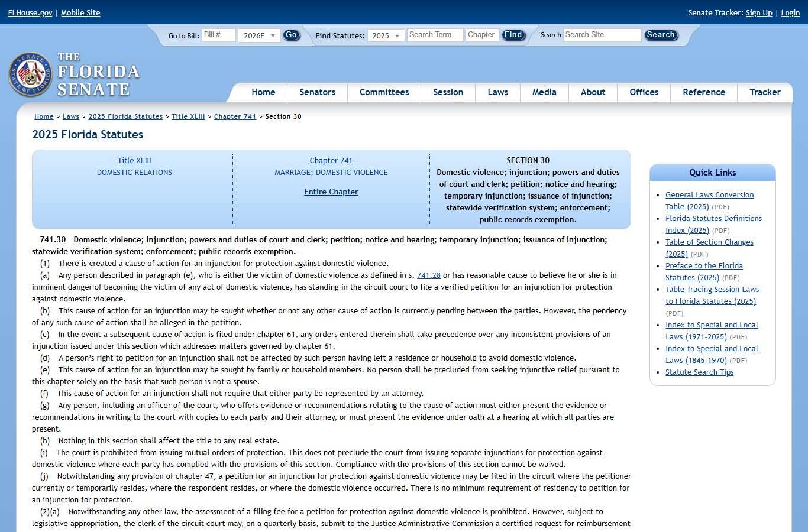
Task: Open the bill session year dropdown
Action: (259, 35)
